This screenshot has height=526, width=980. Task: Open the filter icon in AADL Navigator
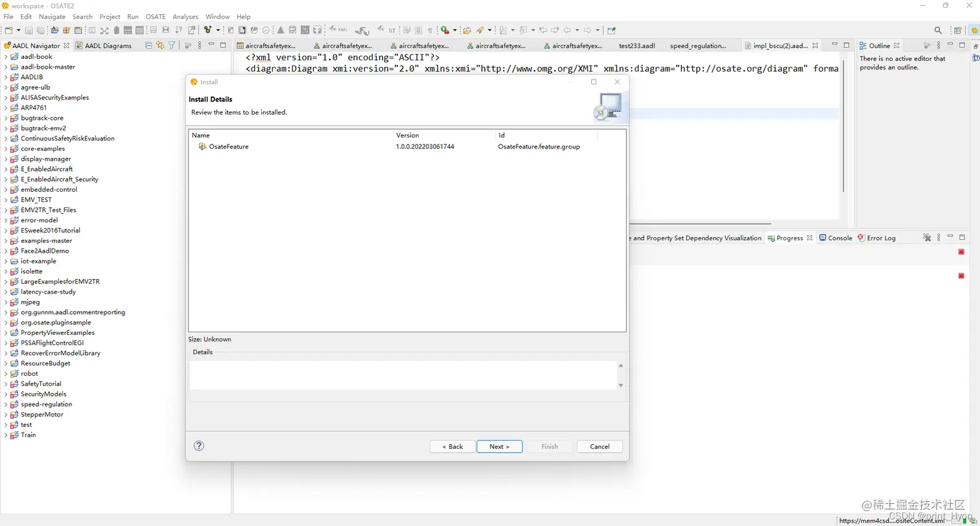[172, 45]
